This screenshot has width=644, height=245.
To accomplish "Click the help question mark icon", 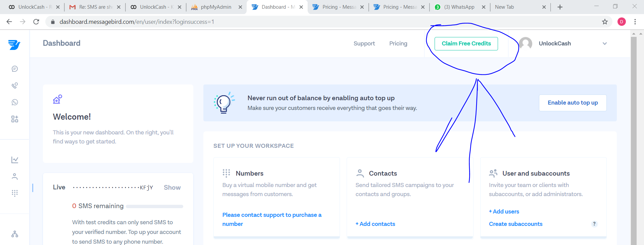I will tap(594, 224).
